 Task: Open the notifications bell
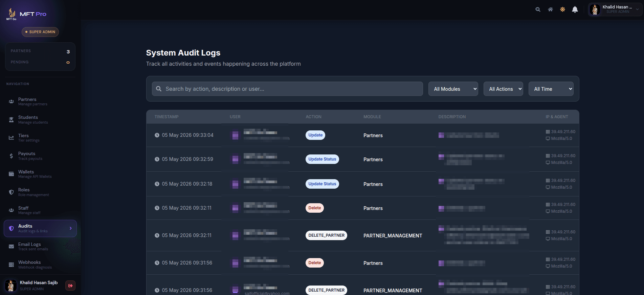coord(575,9)
